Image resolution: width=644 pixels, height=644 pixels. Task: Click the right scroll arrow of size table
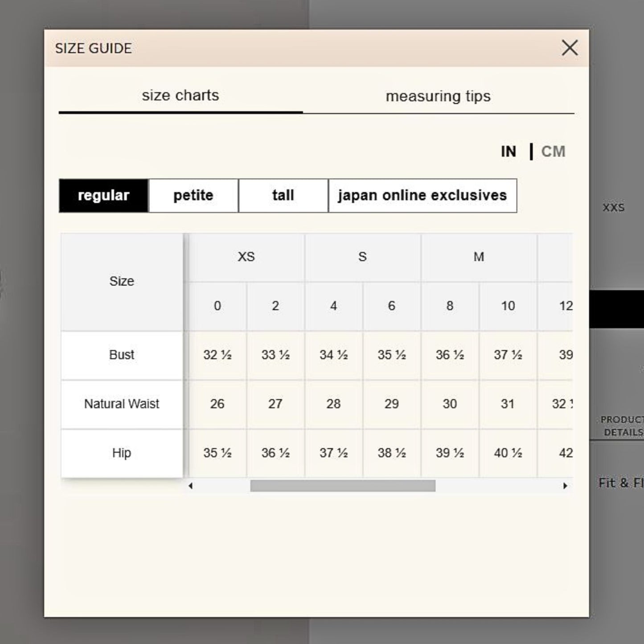tap(565, 486)
